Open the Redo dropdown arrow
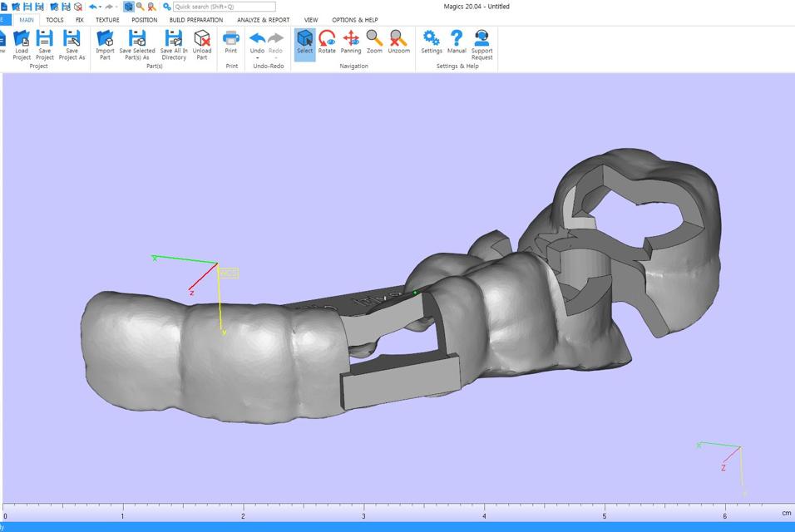 click(274, 58)
